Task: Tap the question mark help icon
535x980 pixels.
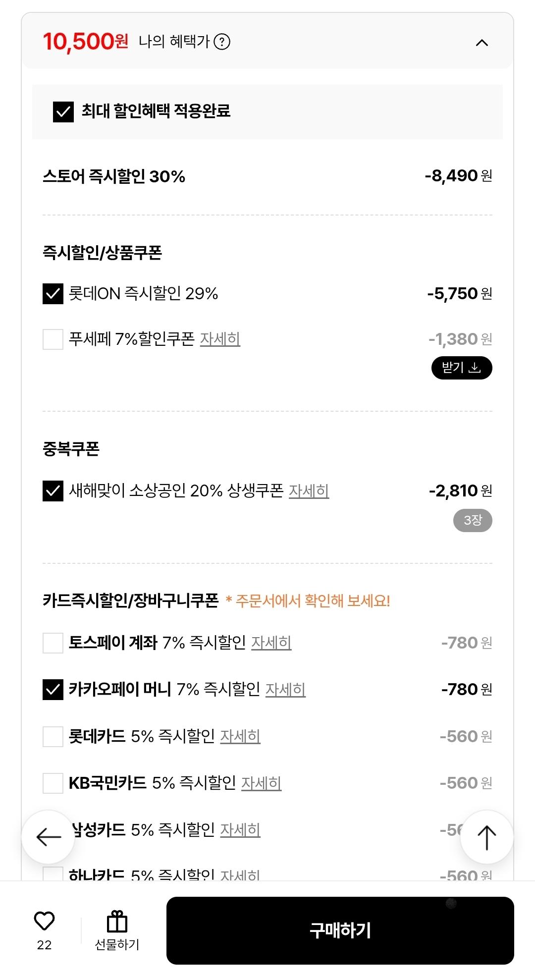Action: tap(222, 42)
